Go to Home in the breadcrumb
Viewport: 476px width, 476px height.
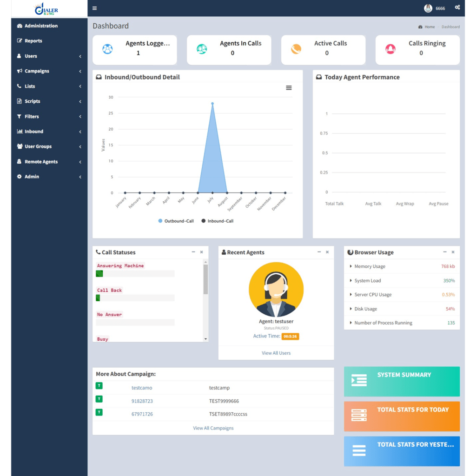(430, 26)
